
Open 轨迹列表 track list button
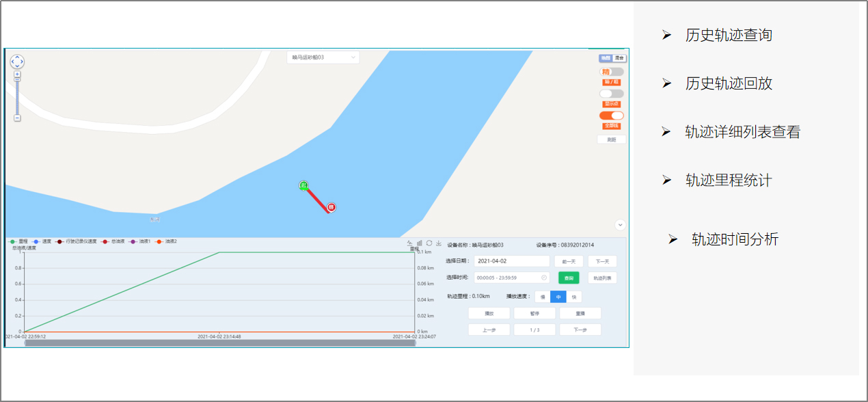click(602, 278)
